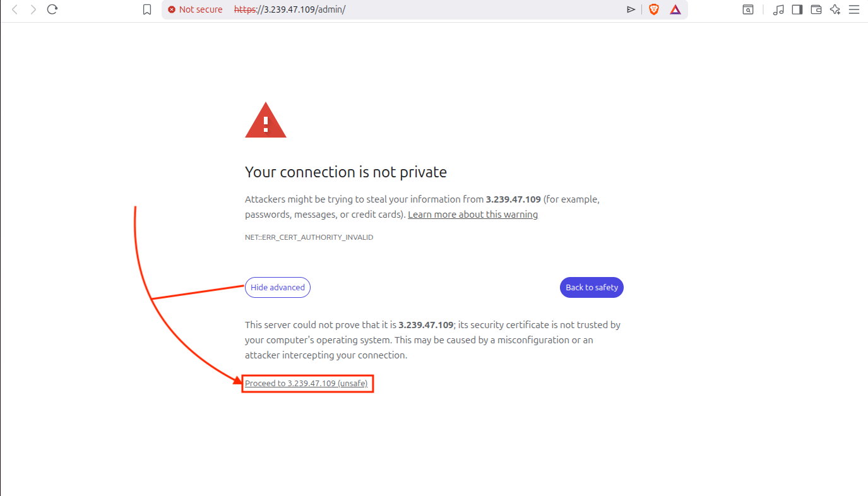Launch the Leo AI sparkle icon
The image size is (868, 496).
(x=835, y=9)
